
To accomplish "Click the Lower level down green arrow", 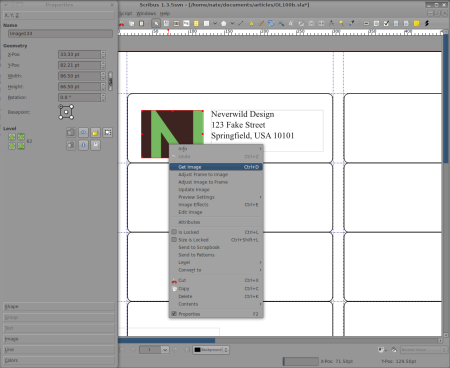I will (12, 146).
